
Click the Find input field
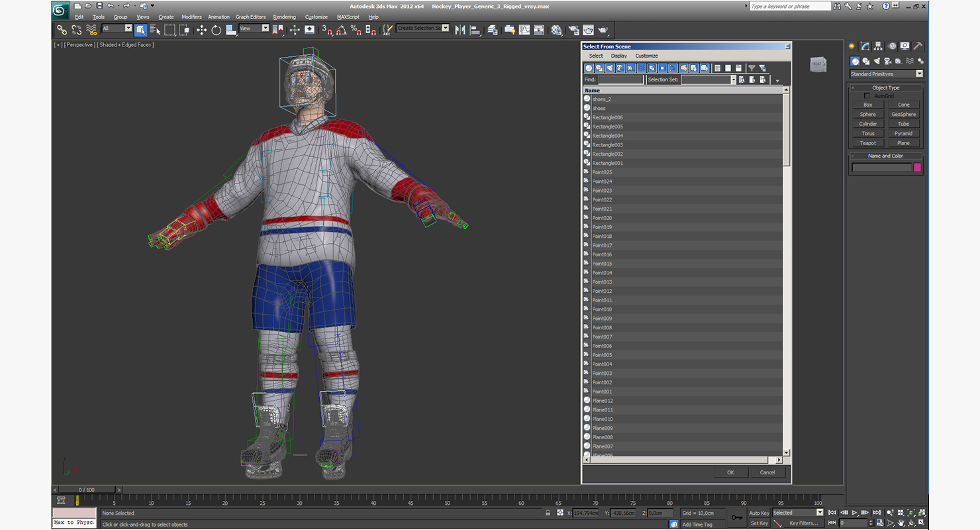620,79
